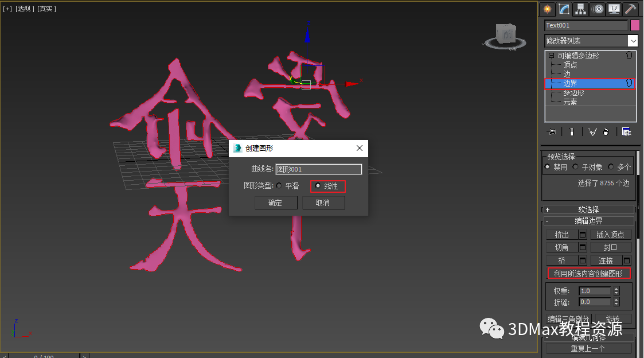Open the Hierarchy command panel tab
Screen dimensions: 644x358
(x=581, y=9)
